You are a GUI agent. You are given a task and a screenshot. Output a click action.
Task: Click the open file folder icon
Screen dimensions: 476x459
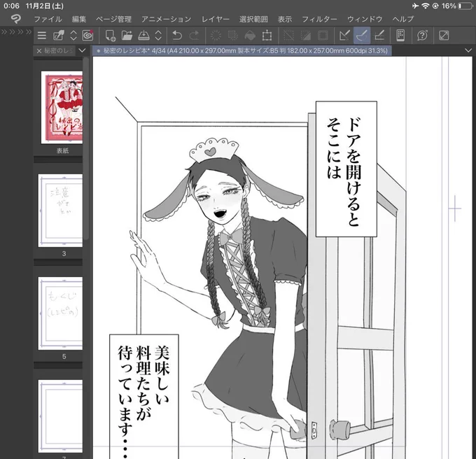click(127, 36)
